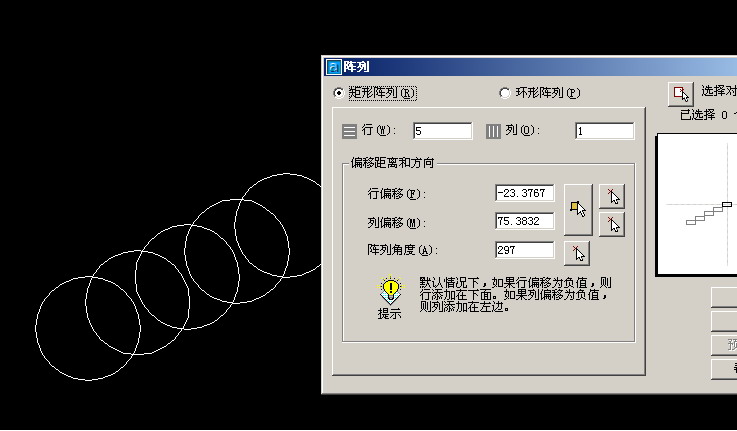Click the 阵列角度 (A) angle field

[x=525, y=250]
